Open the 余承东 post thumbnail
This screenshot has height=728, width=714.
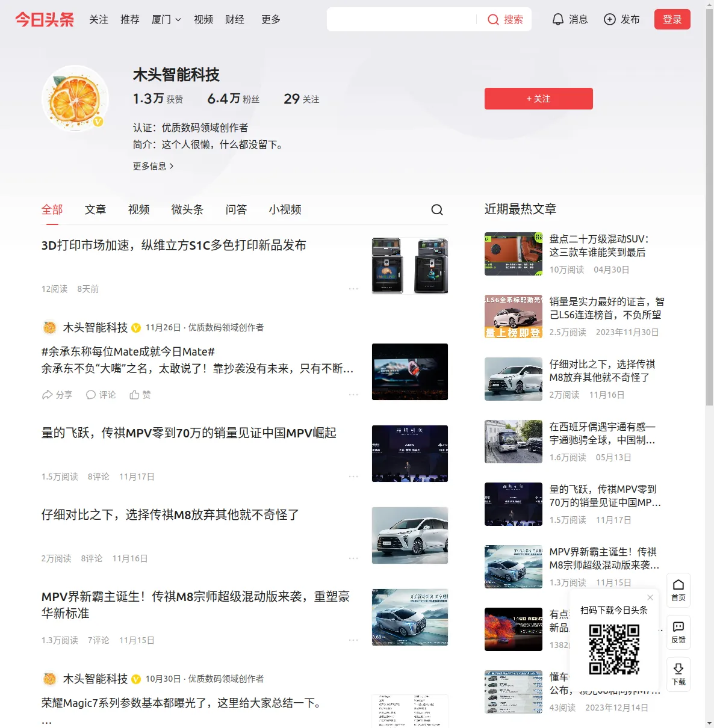pos(410,372)
